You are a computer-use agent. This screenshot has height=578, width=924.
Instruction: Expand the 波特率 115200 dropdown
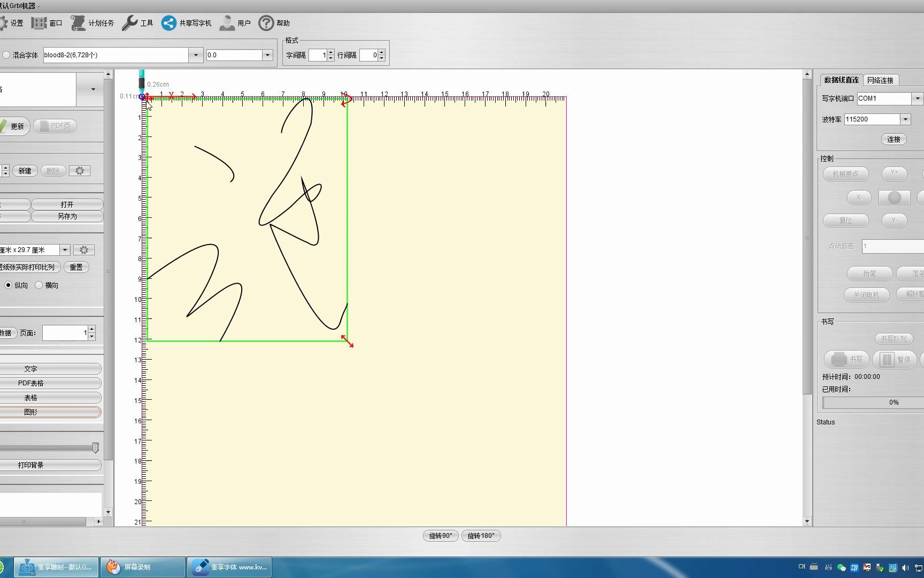(905, 119)
